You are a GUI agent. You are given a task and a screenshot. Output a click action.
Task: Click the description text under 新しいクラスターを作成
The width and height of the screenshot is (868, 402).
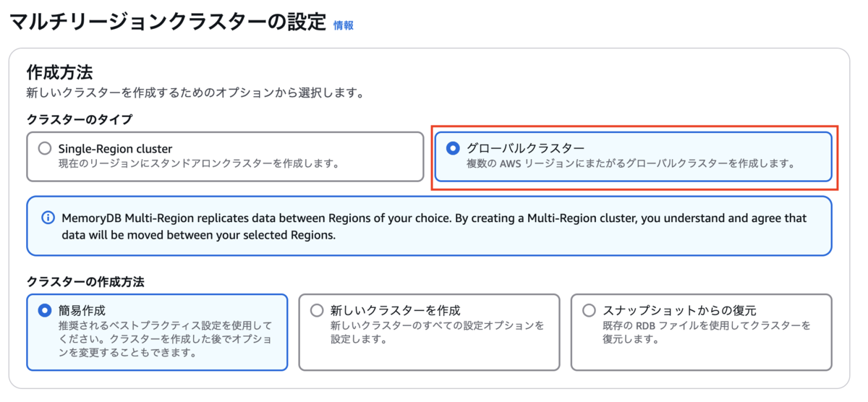click(x=438, y=333)
